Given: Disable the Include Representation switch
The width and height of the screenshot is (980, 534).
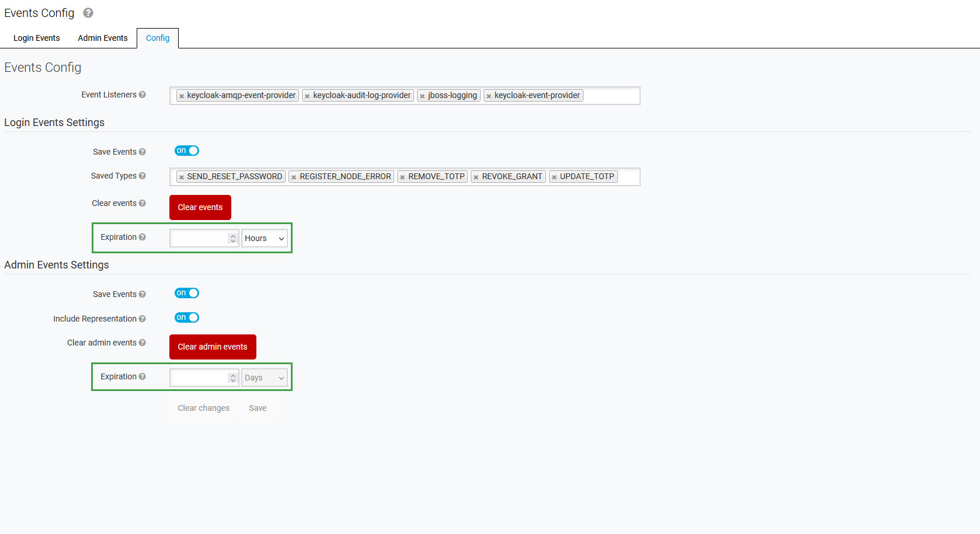Looking at the screenshot, I should tap(187, 317).
